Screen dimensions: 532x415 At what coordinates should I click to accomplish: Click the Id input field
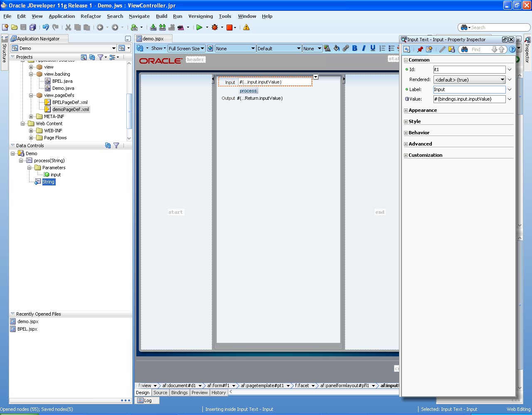tap(469, 69)
